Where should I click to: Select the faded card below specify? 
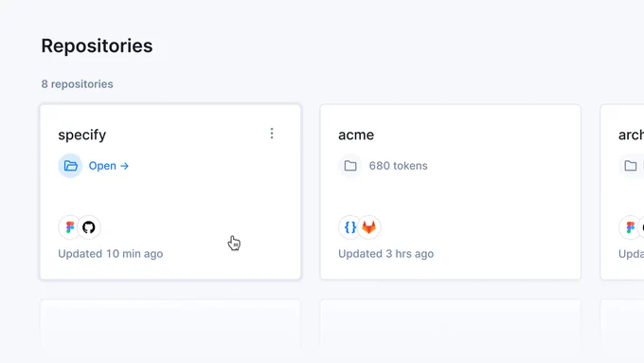170,327
